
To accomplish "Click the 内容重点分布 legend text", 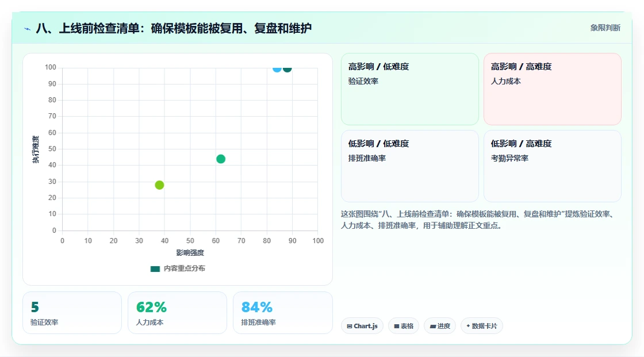I will click(185, 268).
